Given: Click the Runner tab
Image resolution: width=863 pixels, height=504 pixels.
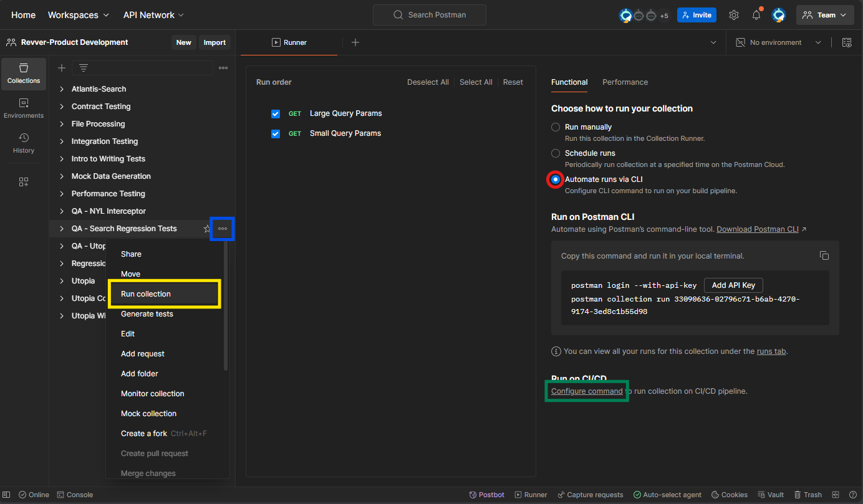Looking at the screenshot, I should pos(289,42).
